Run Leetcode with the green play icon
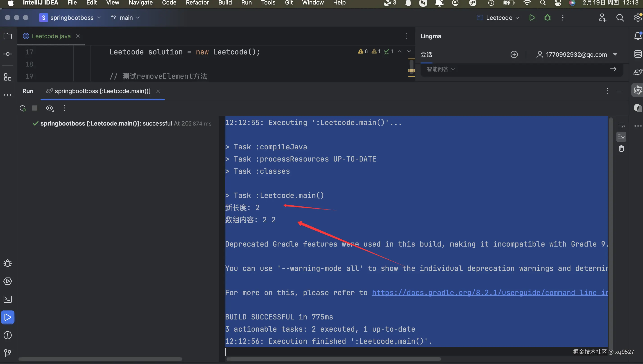643x364 pixels. 532,18
